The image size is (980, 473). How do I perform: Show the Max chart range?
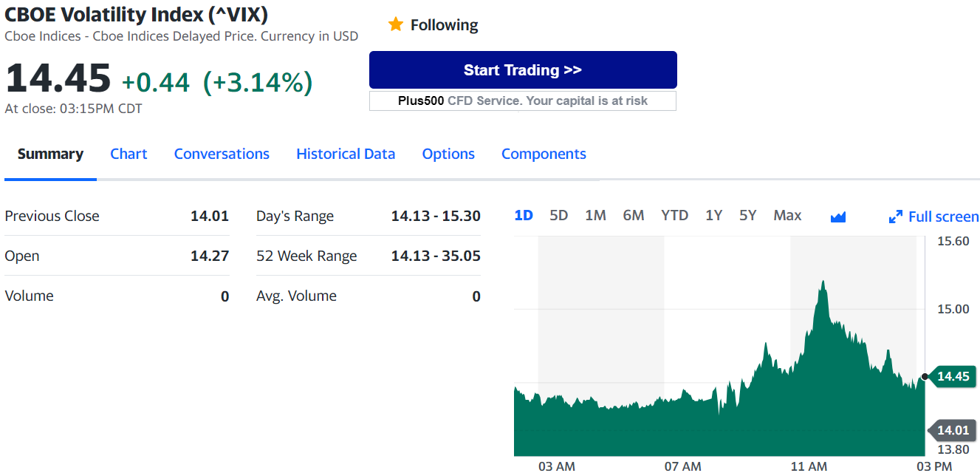pos(787,215)
